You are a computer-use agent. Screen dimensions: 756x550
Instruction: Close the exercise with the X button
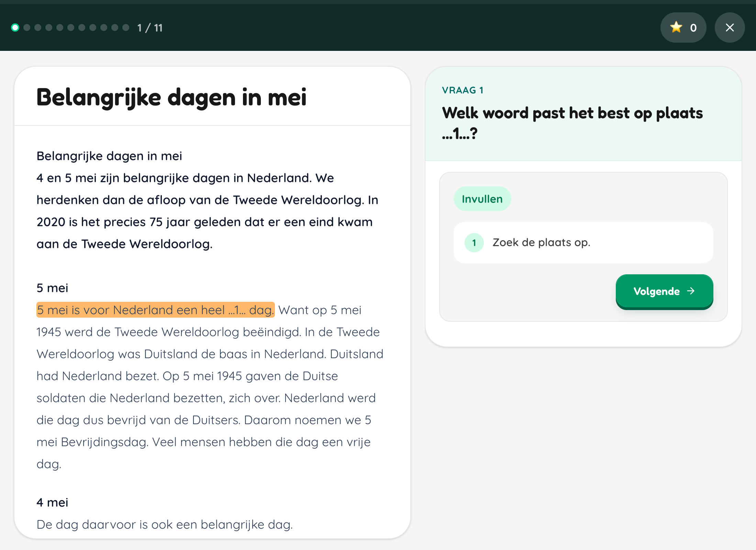730,27
